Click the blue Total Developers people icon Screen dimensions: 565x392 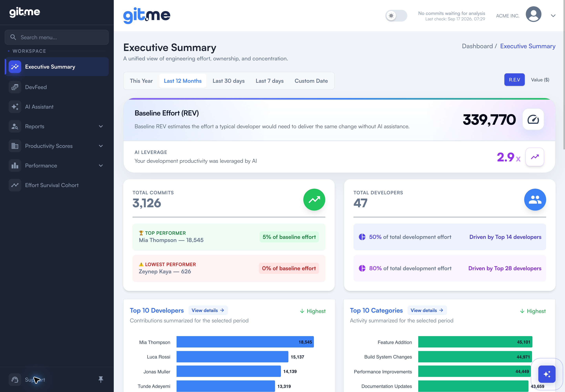click(535, 200)
